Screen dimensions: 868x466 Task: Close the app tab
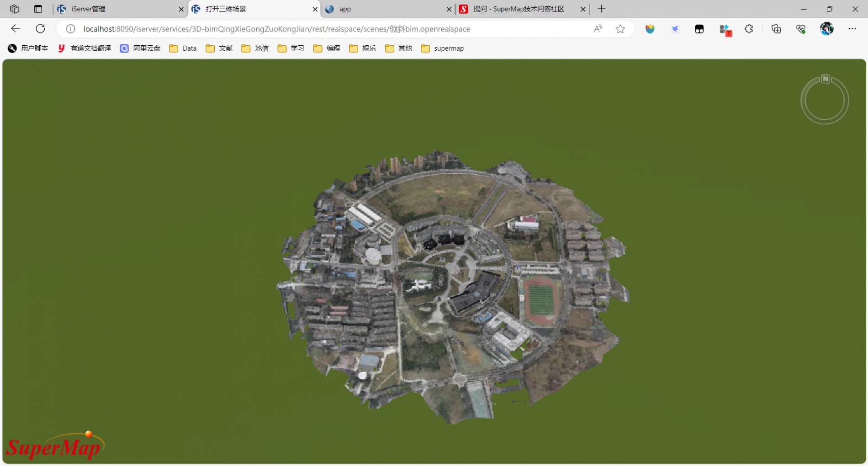(x=449, y=9)
